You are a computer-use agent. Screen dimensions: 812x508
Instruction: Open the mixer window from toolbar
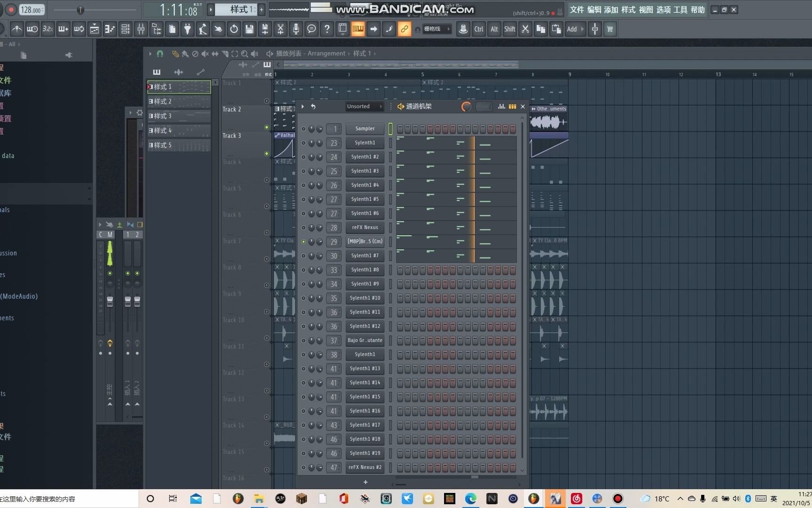(x=141, y=29)
